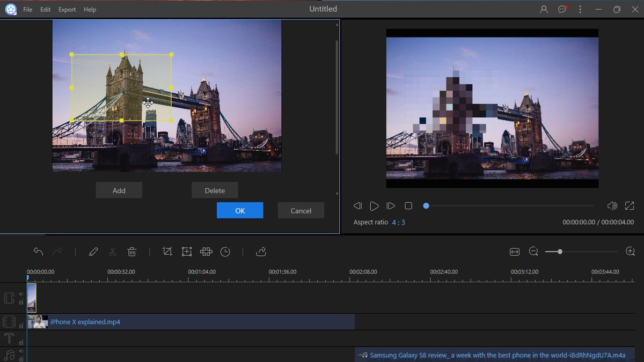The height and width of the screenshot is (362, 644).
Task: Mute the top video track's speaker
Action: (21, 294)
